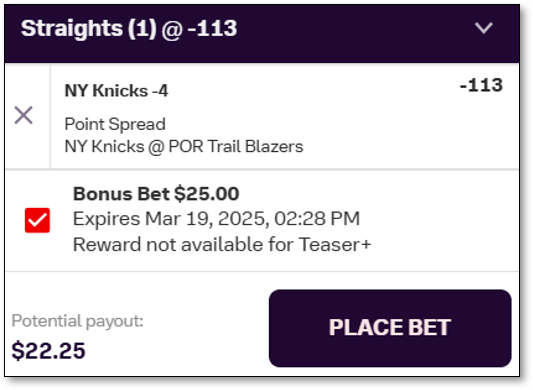Click the white checkmark inside the red box
The width and height of the screenshot is (533, 390).
tap(37, 220)
